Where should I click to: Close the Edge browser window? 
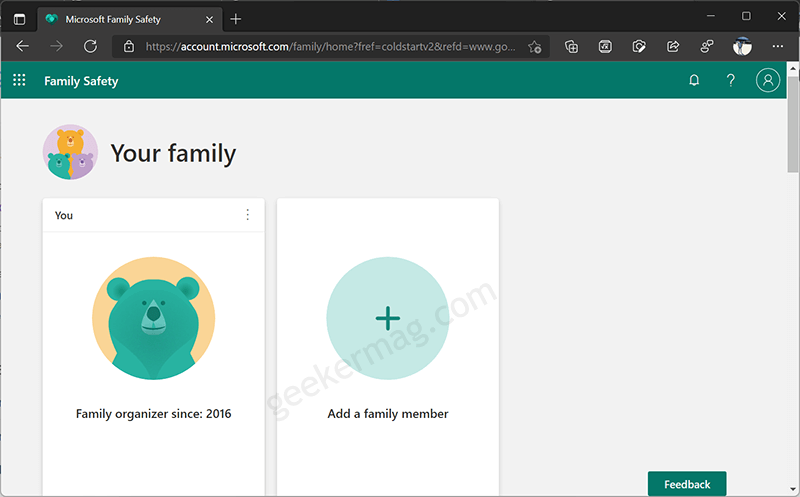click(x=781, y=16)
